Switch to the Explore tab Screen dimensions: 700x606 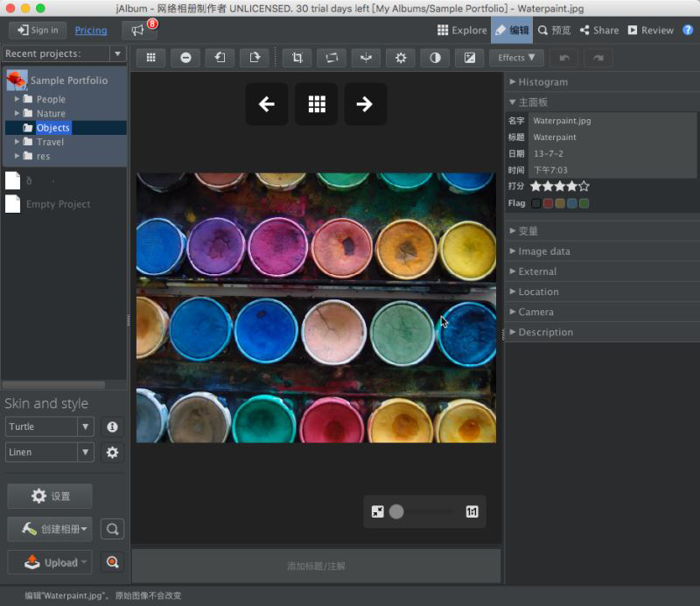(x=462, y=30)
